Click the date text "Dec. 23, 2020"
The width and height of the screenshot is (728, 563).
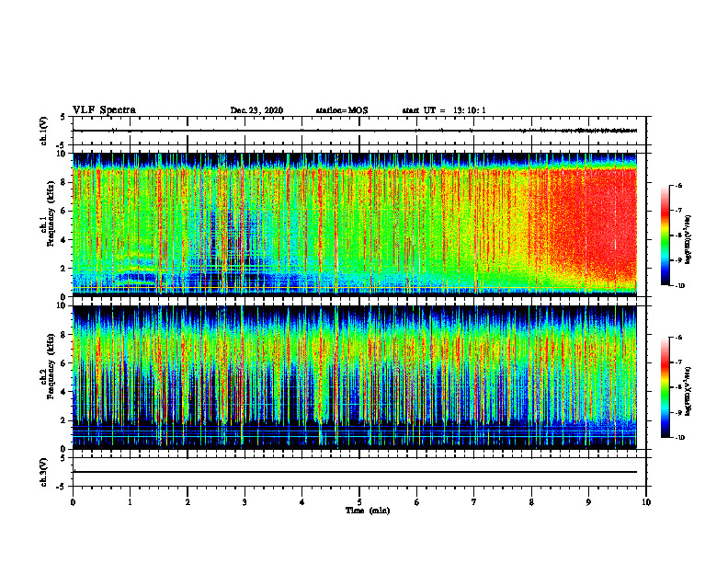[256, 110]
